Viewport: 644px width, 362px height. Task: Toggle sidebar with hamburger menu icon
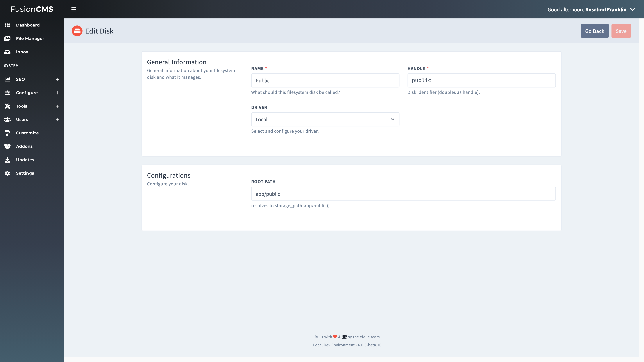tap(73, 9)
